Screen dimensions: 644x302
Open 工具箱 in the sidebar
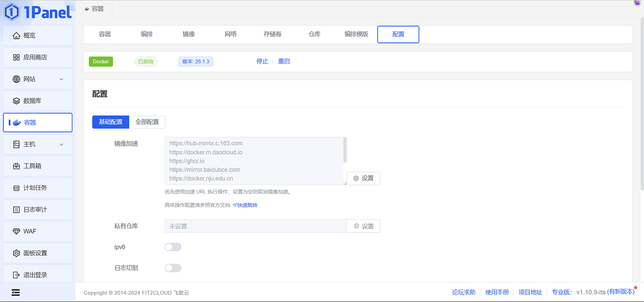(x=38, y=166)
